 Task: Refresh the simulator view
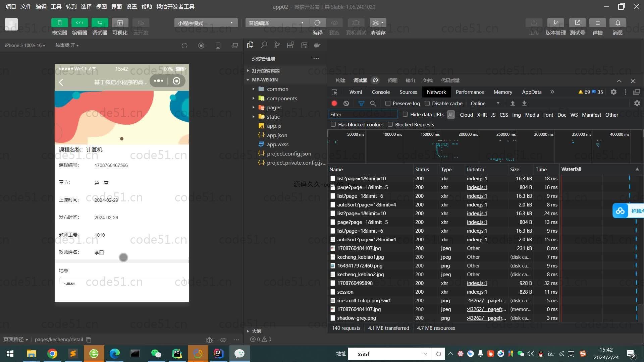[x=184, y=46]
